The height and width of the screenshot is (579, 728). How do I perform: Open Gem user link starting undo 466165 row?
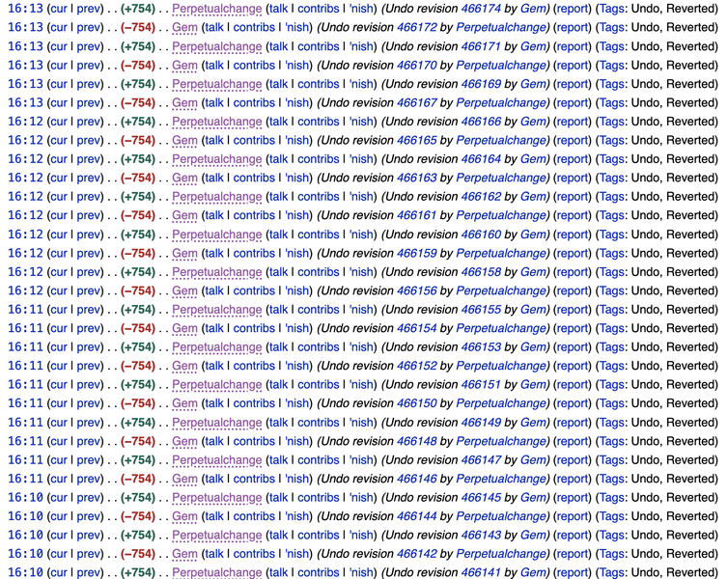point(184,141)
